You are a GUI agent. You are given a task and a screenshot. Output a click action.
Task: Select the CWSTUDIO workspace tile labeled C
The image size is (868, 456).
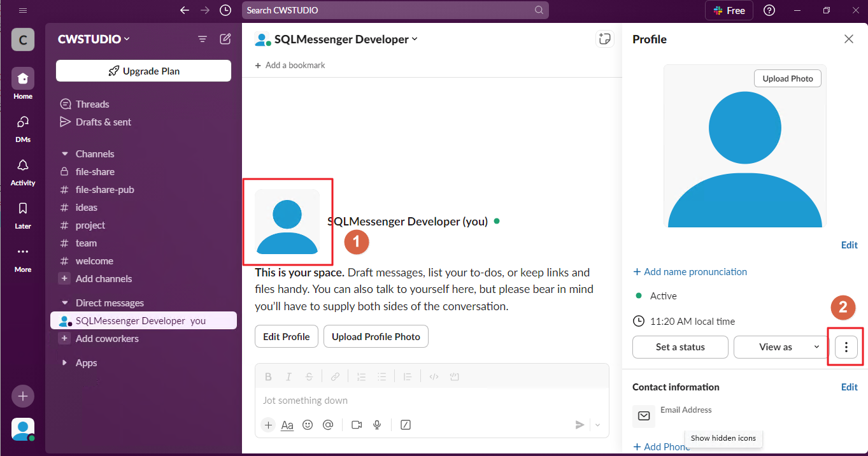point(23,39)
